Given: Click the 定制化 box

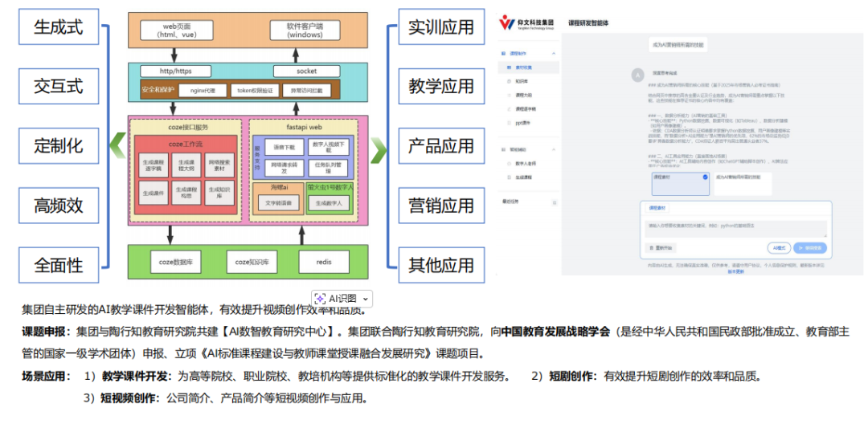Looking at the screenshot, I should 59,146.
